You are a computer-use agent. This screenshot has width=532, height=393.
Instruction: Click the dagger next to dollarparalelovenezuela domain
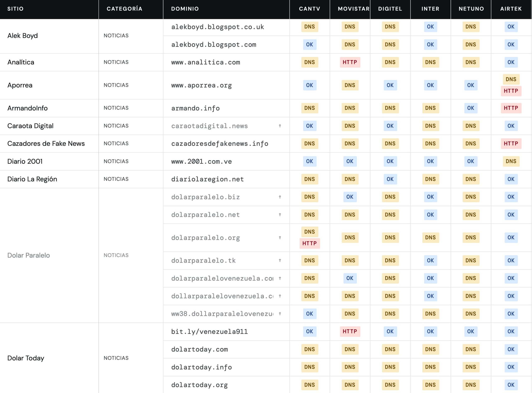tap(280, 296)
